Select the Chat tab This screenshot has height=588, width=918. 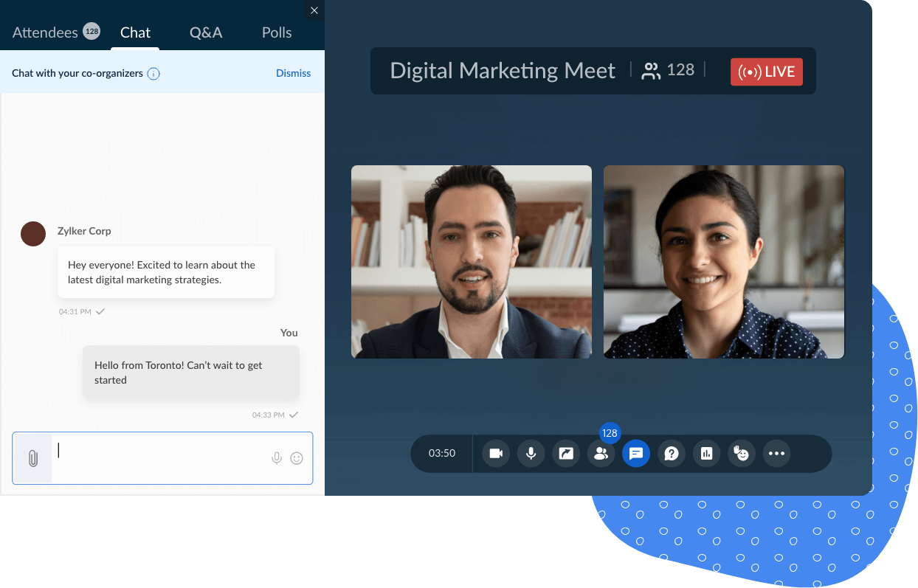(x=135, y=32)
